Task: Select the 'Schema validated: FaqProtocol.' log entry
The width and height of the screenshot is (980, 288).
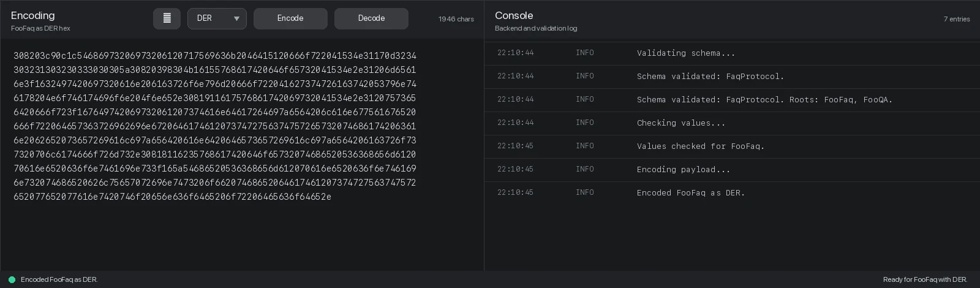Action: click(732, 77)
